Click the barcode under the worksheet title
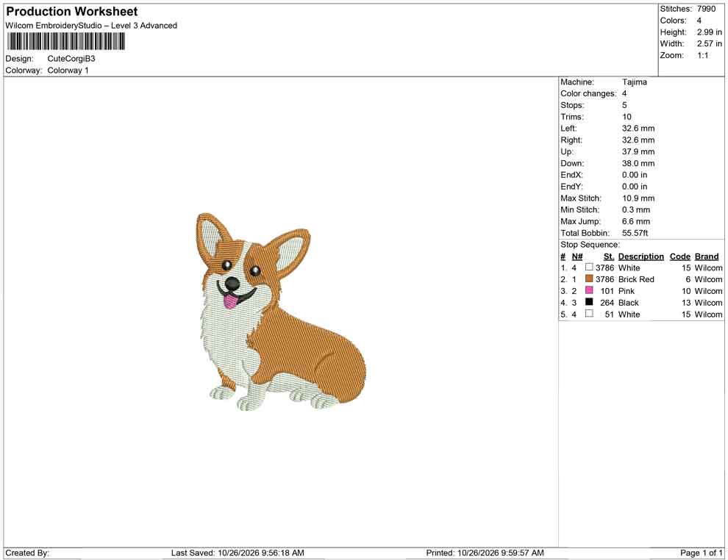The image size is (728, 560). [x=66, y=42]
